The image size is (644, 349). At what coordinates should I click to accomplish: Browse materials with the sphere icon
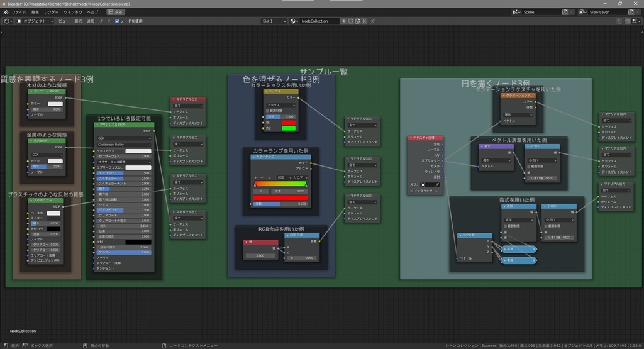(x=294, y=21)
